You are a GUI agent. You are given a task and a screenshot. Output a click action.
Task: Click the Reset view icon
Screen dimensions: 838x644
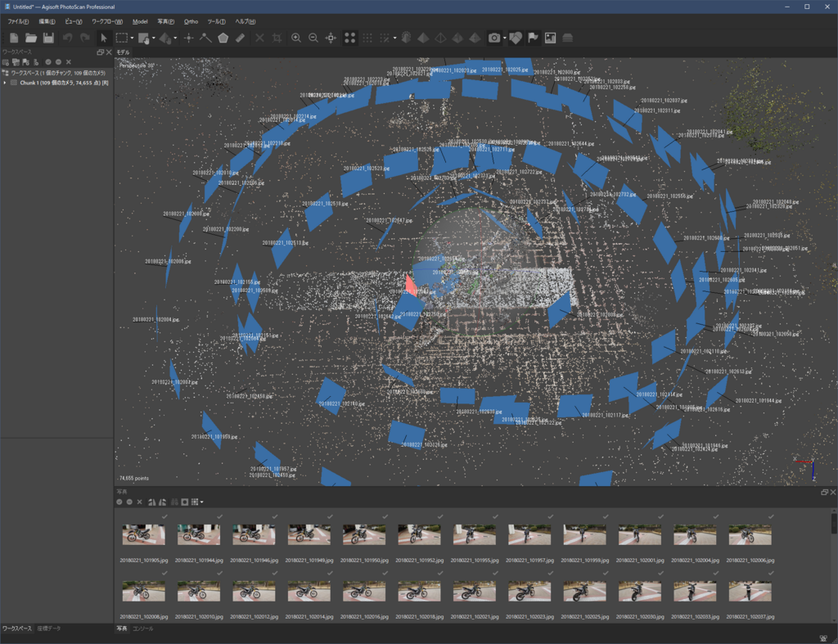point(331,38)
